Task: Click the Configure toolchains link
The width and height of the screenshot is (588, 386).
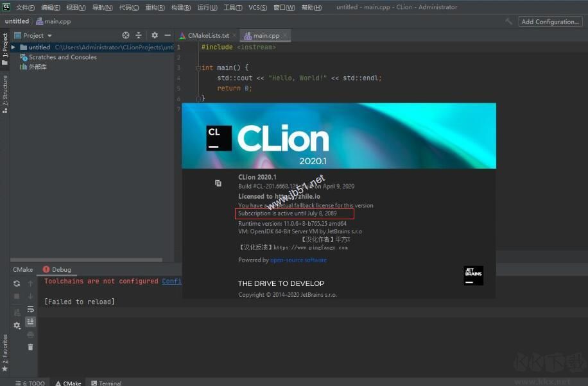Action: [172, 281]
